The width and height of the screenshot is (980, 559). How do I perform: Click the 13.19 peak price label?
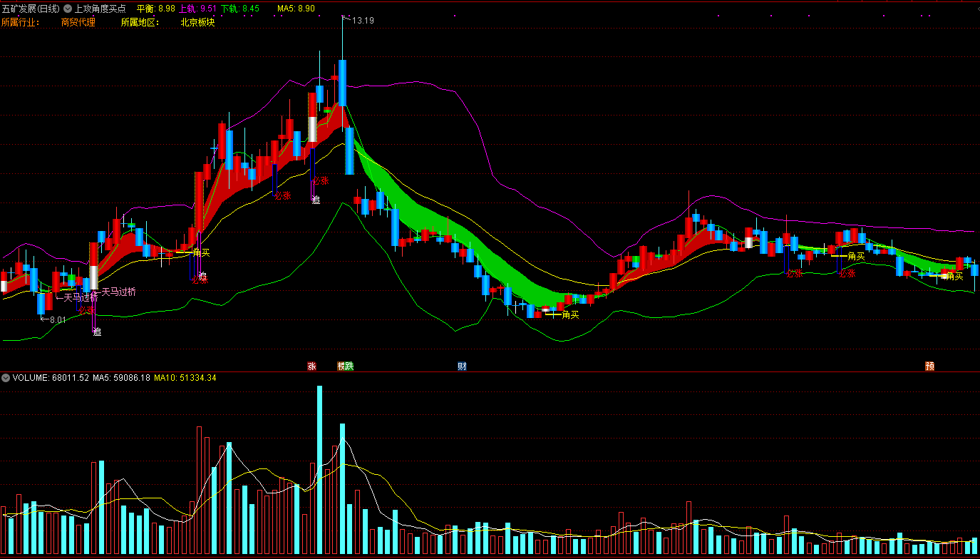pos(363,21)
